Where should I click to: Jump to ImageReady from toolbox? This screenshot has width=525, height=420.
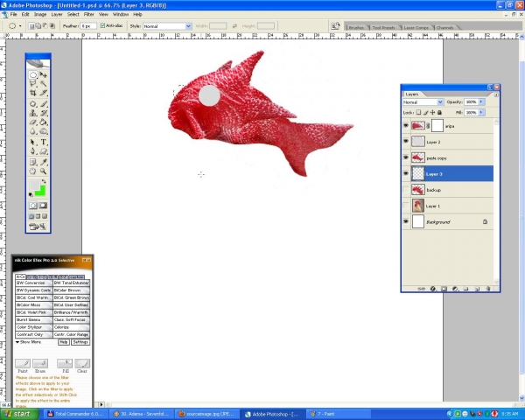pyautogui.click(x=38, y=227)
